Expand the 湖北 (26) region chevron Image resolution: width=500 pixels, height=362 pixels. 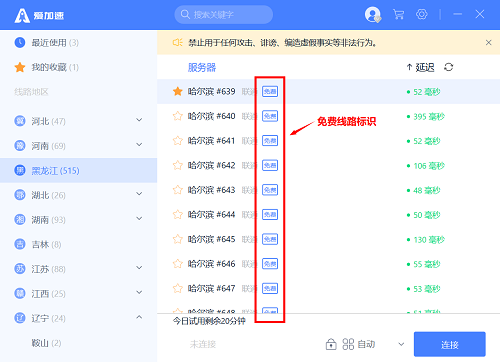pyautogui.click(x=139, y=194)
